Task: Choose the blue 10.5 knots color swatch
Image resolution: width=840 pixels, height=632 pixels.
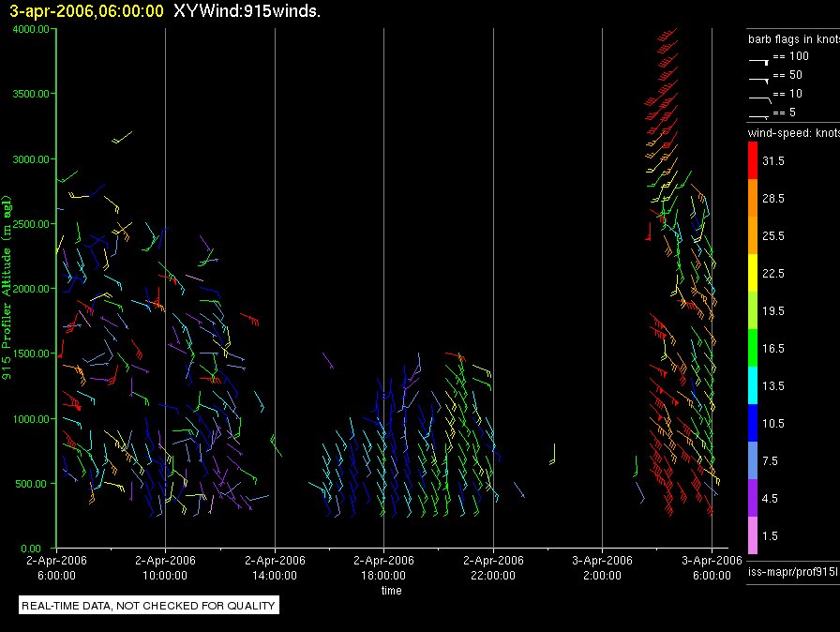Action: [752, 423]
